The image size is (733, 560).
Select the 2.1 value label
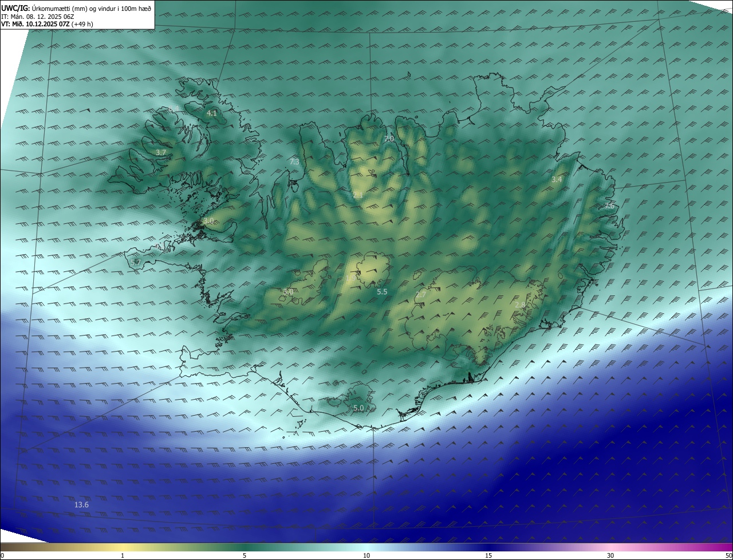358,195
